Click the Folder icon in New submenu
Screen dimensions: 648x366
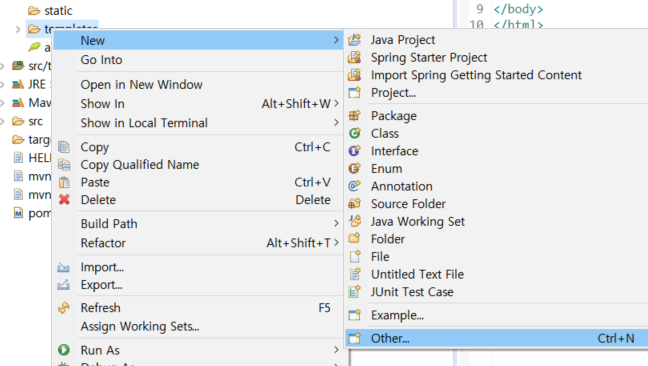(x=355, y=239)
